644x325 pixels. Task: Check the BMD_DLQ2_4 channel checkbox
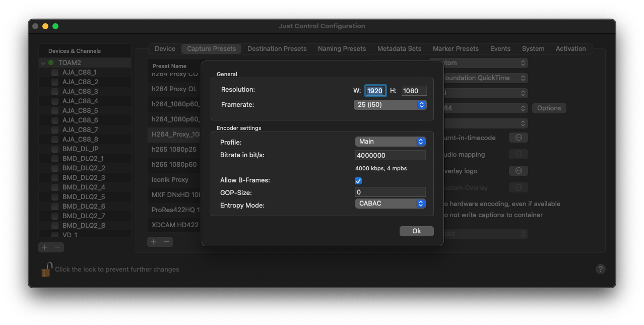coord(55,187)
